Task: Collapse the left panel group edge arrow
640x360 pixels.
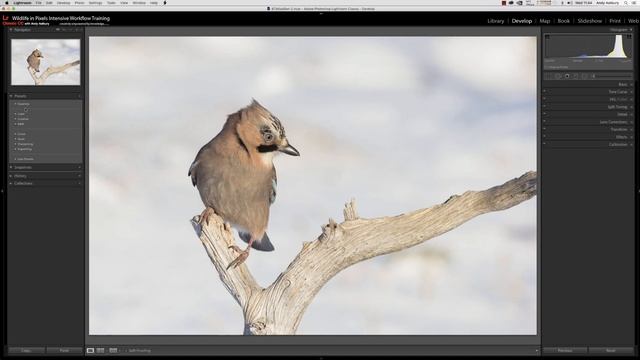Action: click(x=2, y=191)
